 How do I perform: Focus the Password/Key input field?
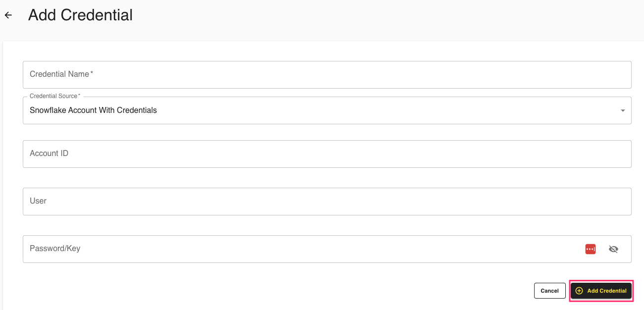[x=297, y=249]
